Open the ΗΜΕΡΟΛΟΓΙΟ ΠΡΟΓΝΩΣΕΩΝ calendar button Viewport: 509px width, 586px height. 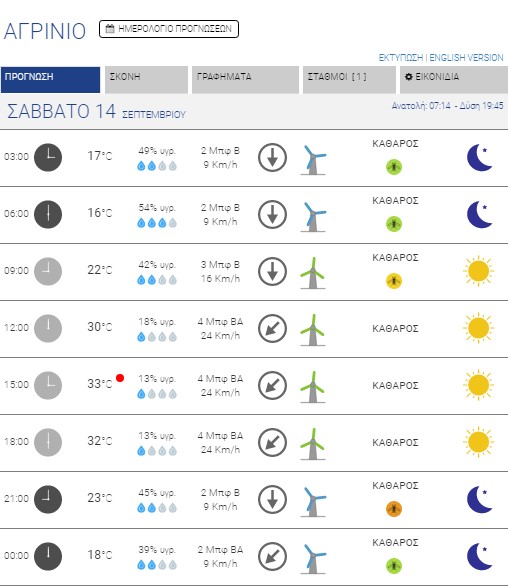(169, 29)
